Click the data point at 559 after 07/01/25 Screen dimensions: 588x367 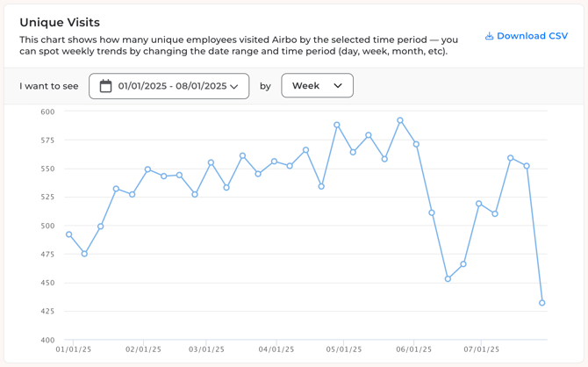click(511, 158)
